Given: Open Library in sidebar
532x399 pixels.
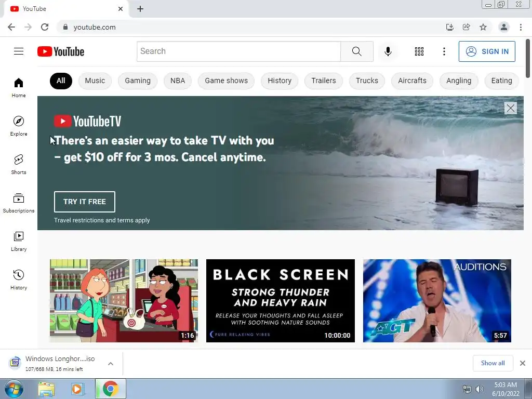Looking at the screenshot, I should click(19, 241).
